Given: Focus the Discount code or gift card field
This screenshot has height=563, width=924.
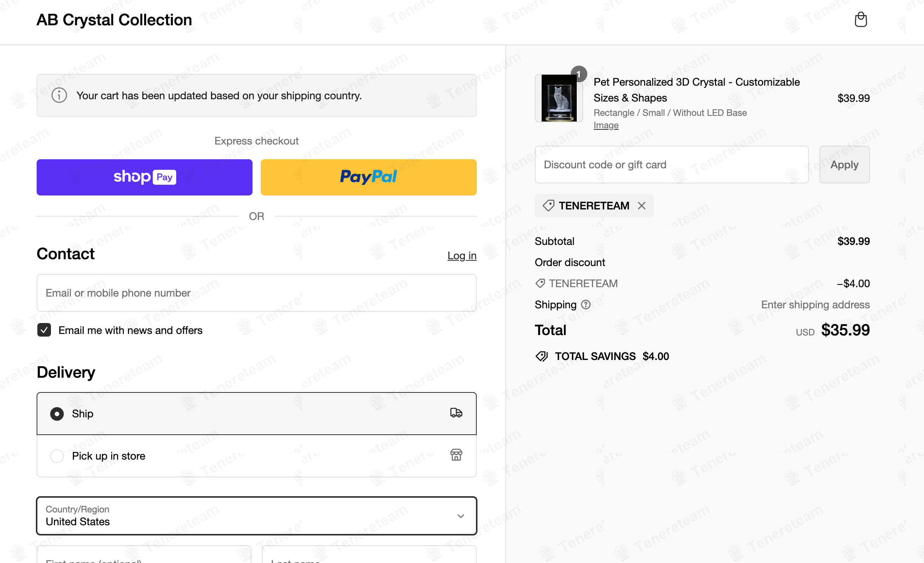Looking at the screenshot, I should pyautogui.click(x=671, y=165).
